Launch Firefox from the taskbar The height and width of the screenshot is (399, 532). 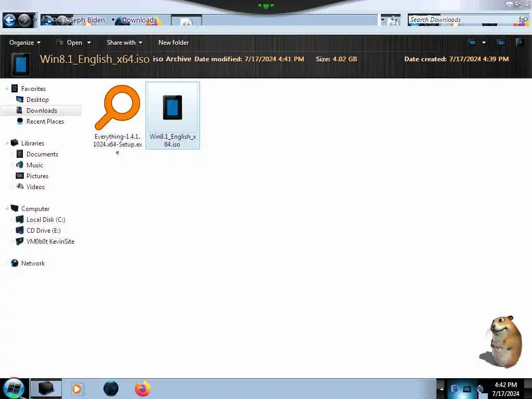(143, 389)
